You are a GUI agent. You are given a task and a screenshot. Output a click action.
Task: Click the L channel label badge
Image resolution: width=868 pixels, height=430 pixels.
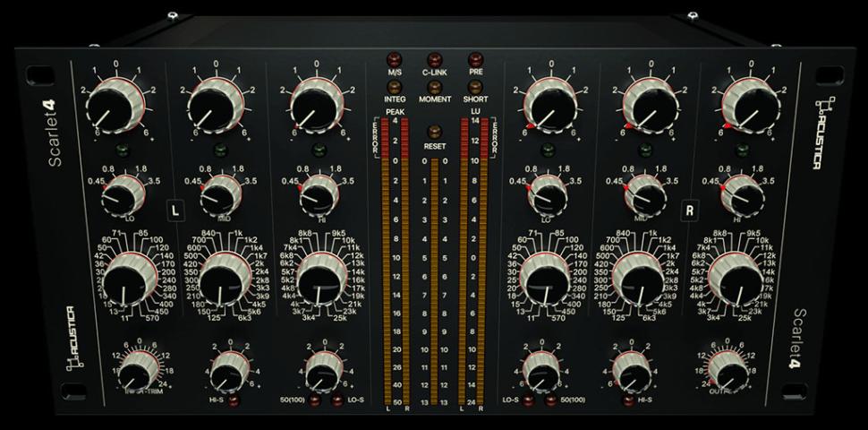coord(176,211)
